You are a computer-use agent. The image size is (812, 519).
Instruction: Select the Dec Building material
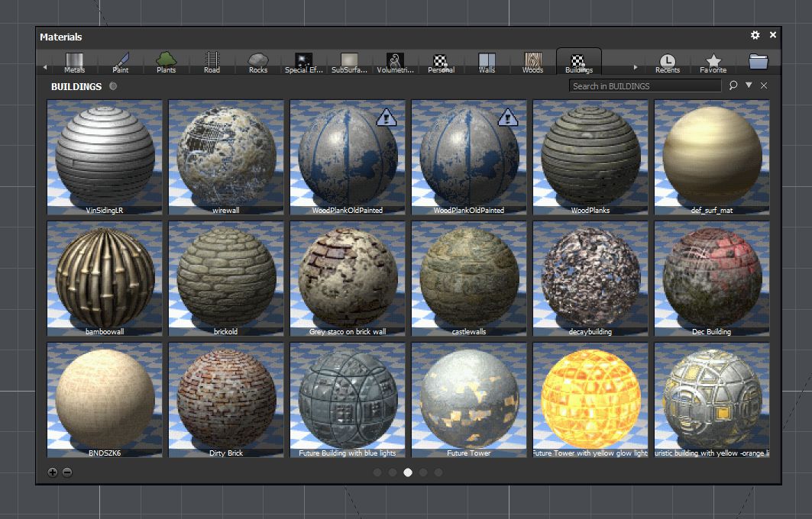712,279
